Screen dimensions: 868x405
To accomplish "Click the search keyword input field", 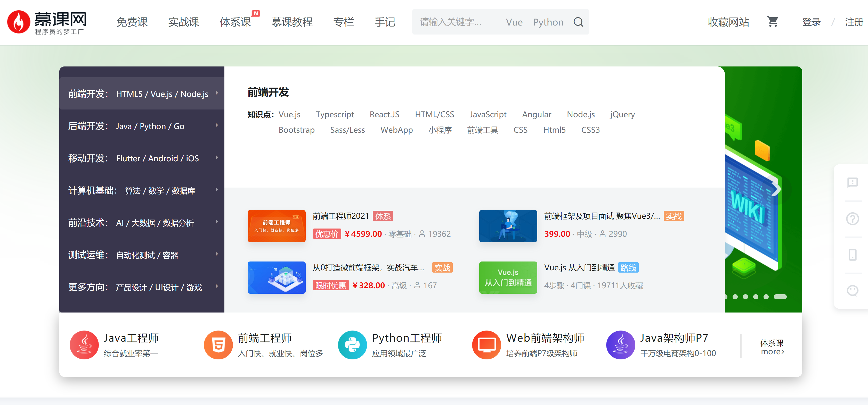I will tap(458, 22).
